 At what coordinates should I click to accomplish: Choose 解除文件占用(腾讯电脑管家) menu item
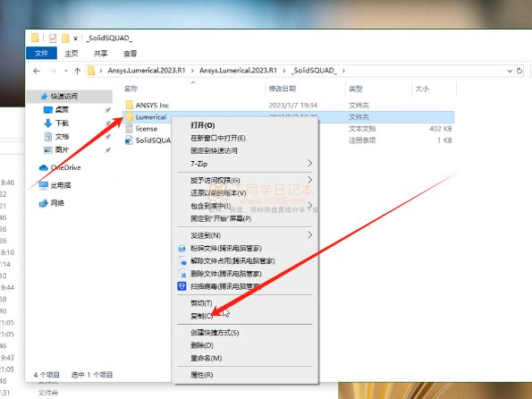coord(245,261)
